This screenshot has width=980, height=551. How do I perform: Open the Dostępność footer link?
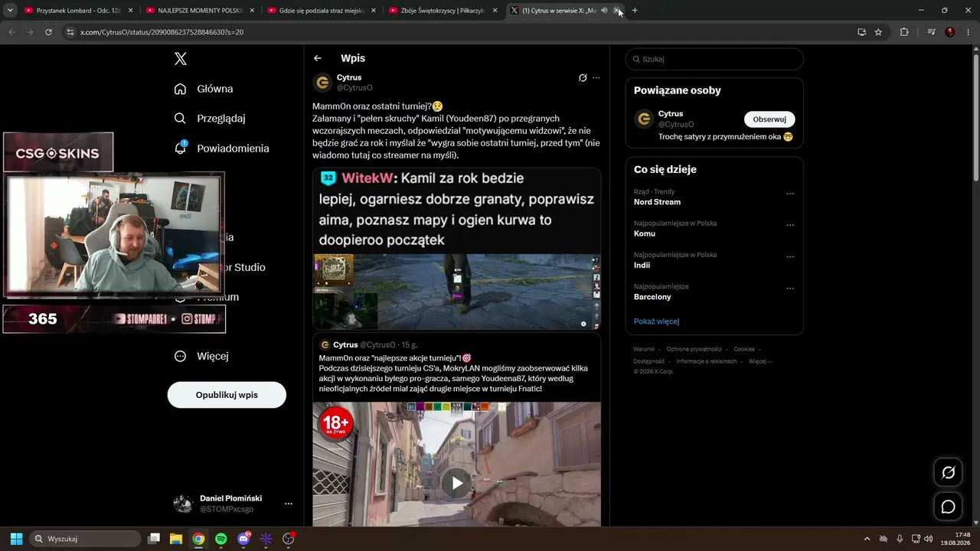(x=648, y=361)
